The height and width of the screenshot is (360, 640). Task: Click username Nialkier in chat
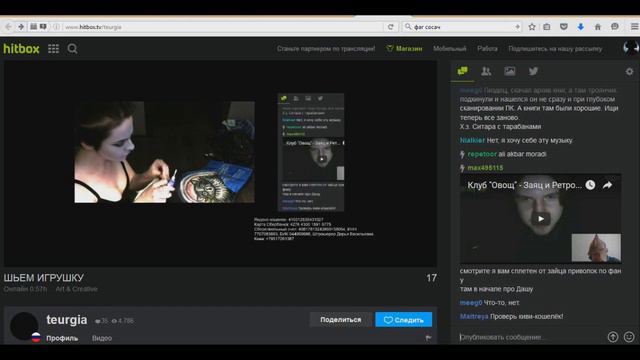(472, 140)
